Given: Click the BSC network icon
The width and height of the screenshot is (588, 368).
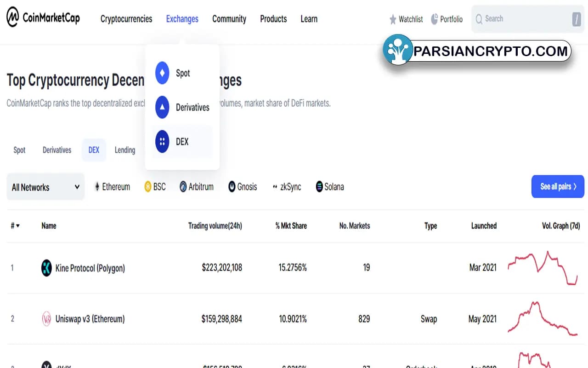Looking at the screenshot, I should (148, 187).
